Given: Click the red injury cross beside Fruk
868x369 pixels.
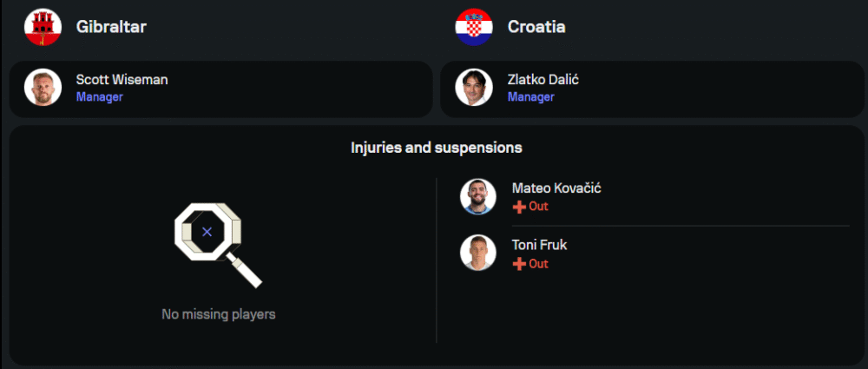Looking at the screenshot, I should [519, 264].
